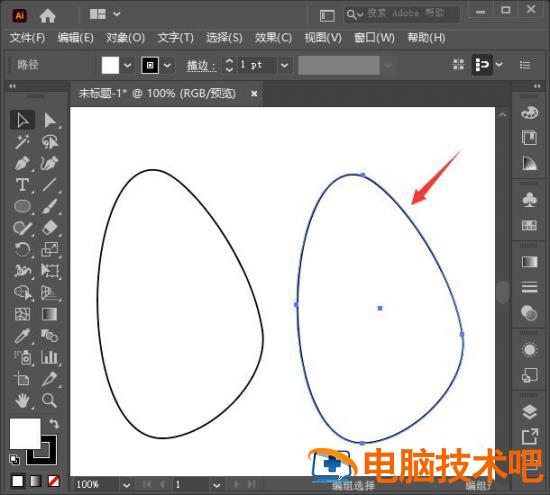Set paint mode to None

[53, 481]
